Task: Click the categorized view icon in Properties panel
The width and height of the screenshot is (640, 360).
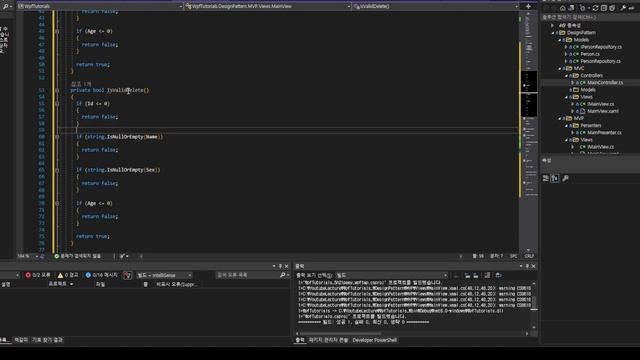Action: tap(546, 178)
